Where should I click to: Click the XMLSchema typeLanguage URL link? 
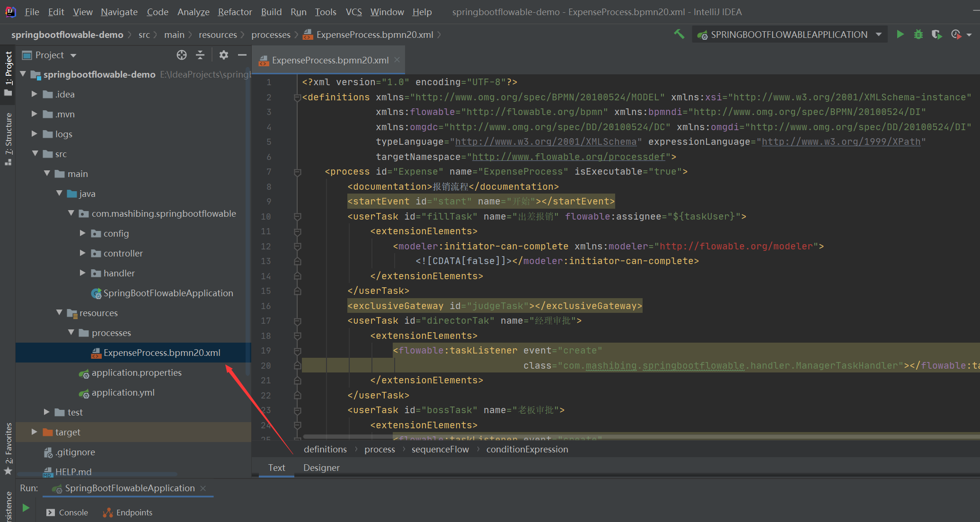(x=546, y=142)
